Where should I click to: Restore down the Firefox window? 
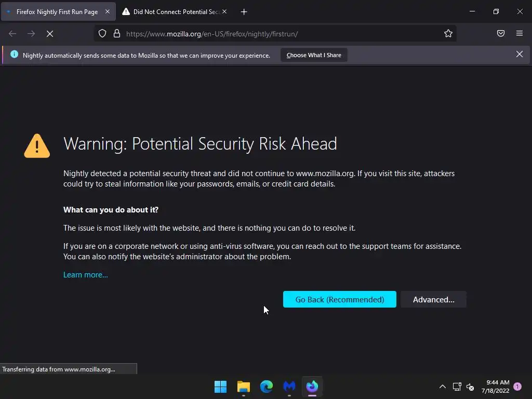[x=496, y=11]
